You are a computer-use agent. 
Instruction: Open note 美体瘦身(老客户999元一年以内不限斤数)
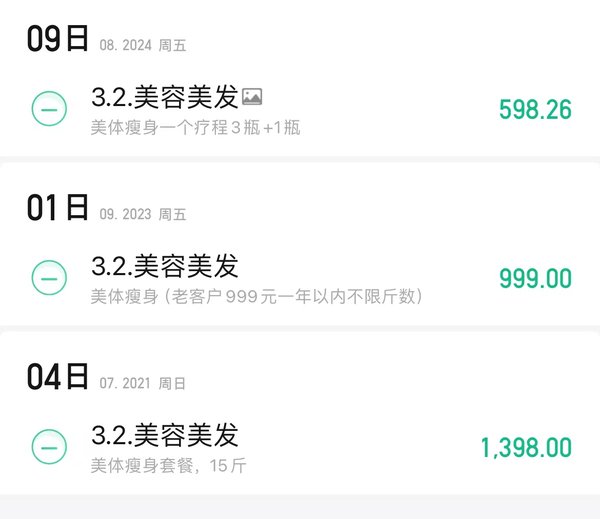pyautogui.click(x=256, y=297)
